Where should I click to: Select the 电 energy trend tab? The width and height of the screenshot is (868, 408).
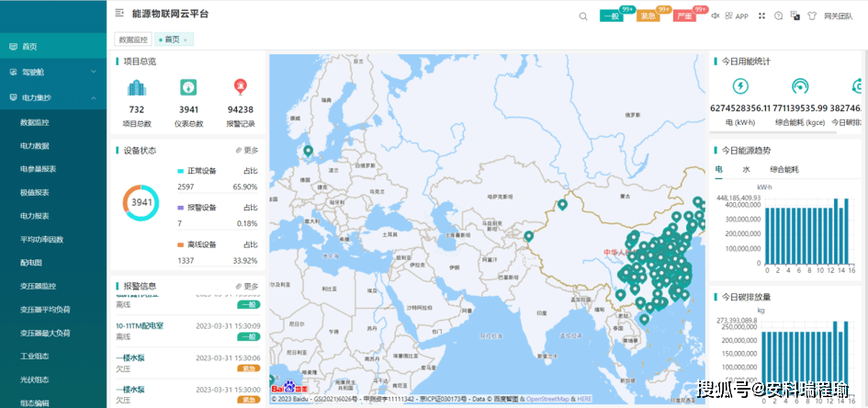coord(718,169)
